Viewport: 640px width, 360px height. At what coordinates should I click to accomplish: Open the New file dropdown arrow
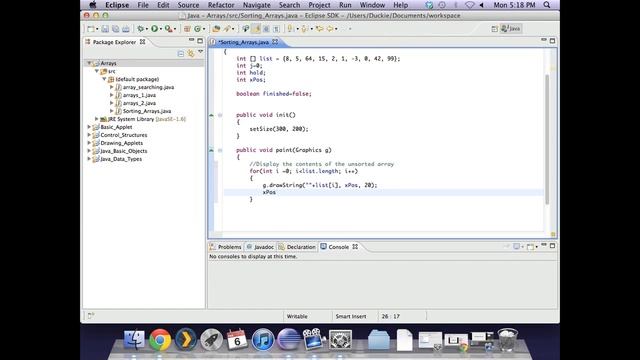coord(97,29)
